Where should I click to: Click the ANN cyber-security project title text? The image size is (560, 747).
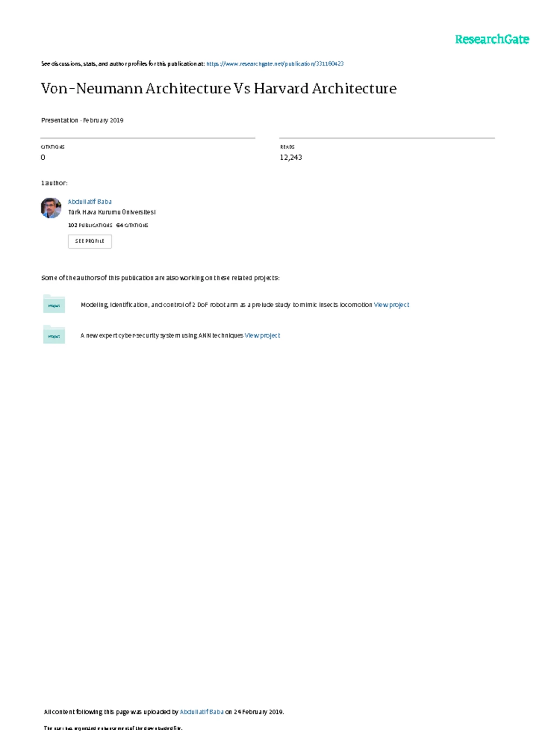click(161, 335)
